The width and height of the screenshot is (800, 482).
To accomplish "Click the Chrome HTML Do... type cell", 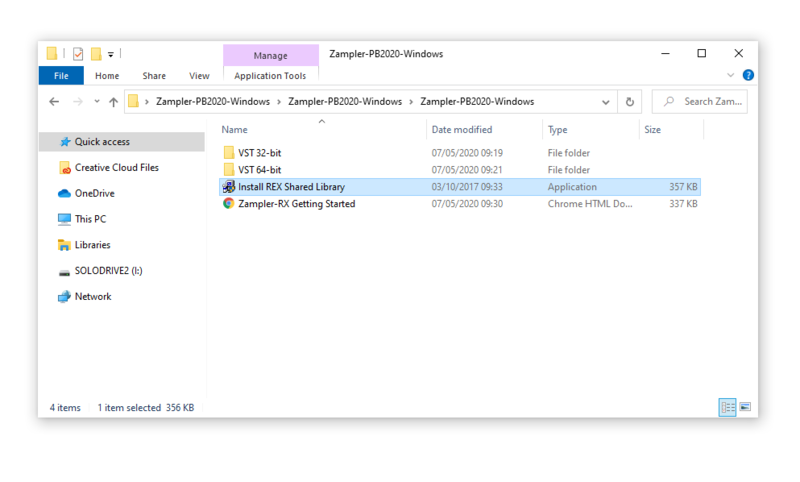I will tap(590, 204).
